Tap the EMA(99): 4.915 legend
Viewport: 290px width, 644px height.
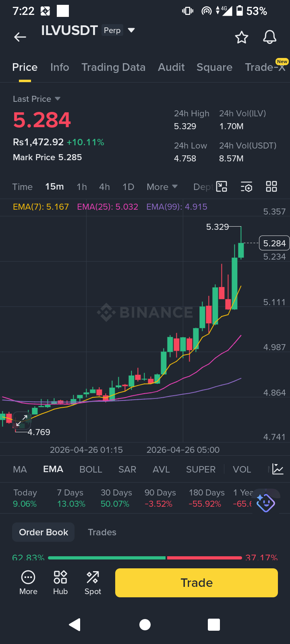pos(177,207)
